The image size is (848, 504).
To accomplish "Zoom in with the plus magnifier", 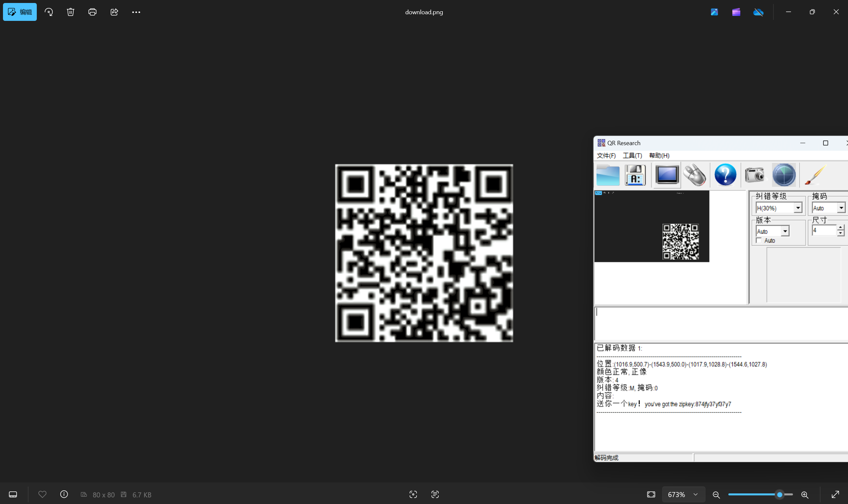I will click(x=804, y=494).
